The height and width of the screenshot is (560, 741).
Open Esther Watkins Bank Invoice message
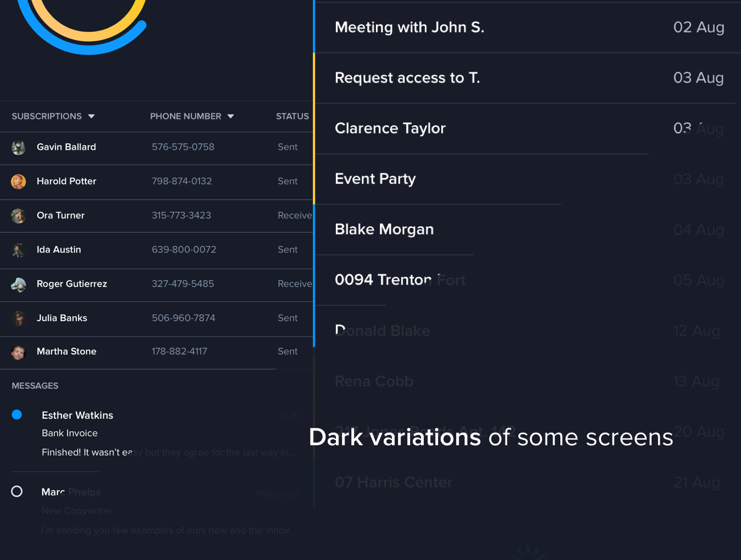[70, 433]
